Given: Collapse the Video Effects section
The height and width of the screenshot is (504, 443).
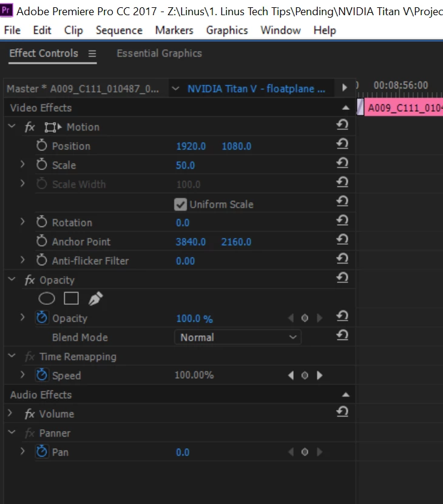Looking at the screenshot, I should (346, 107).
